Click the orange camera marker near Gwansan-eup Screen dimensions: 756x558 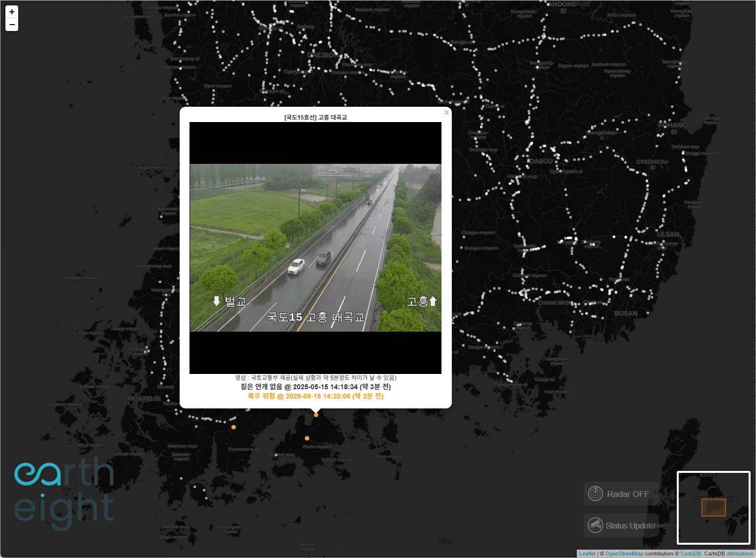click(x=233, y=428)
